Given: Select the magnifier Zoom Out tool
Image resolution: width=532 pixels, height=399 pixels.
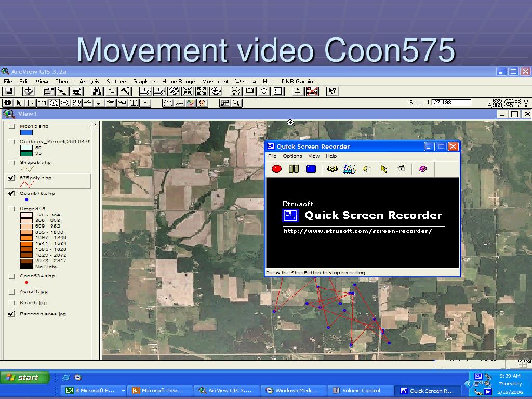Looking at the screenshot, I should [65, 103].
